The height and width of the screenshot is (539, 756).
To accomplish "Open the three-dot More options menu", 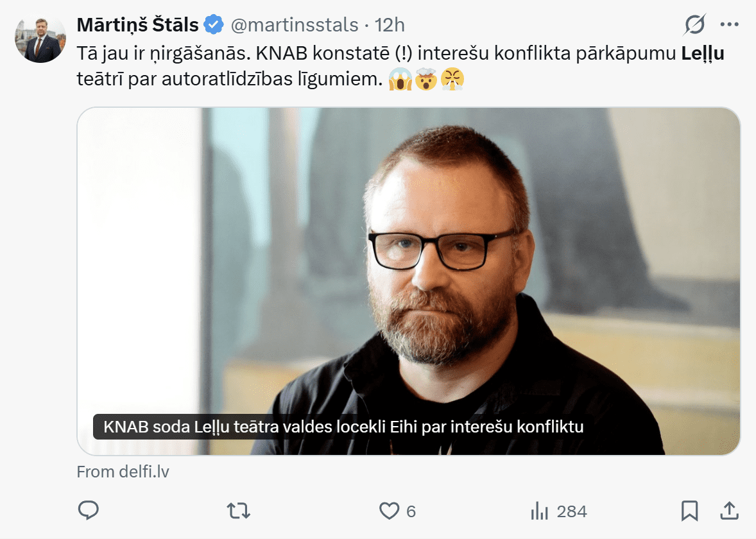I will [x=730, y=25].
